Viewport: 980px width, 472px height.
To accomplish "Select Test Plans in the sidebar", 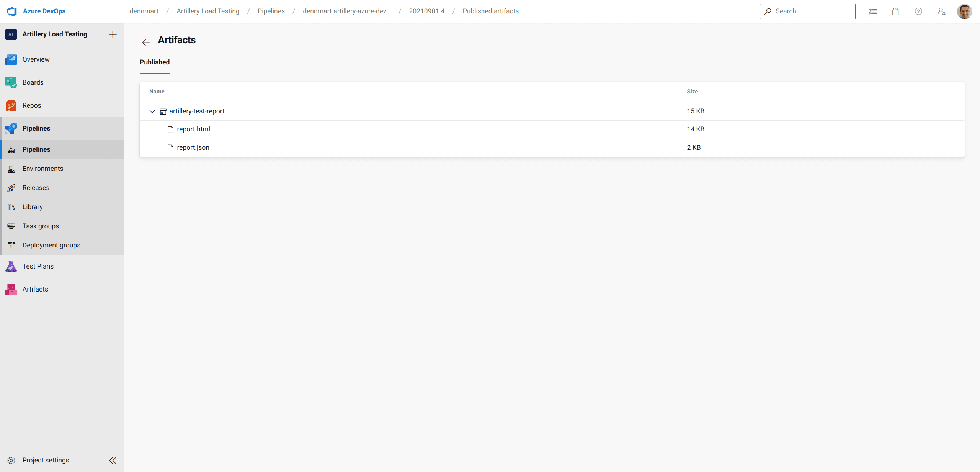I will pos(38,266).
